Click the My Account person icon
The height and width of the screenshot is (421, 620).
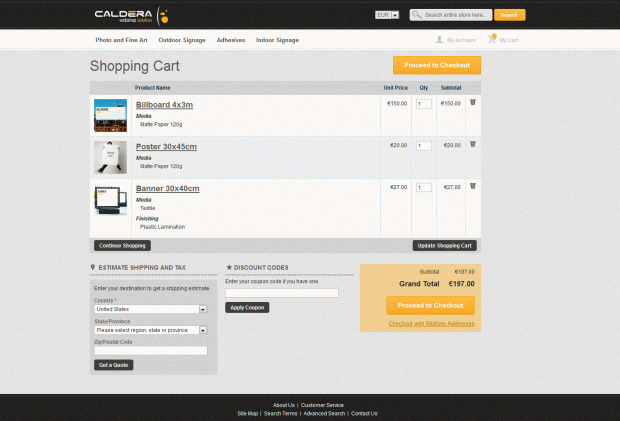(x=439, y=40)
